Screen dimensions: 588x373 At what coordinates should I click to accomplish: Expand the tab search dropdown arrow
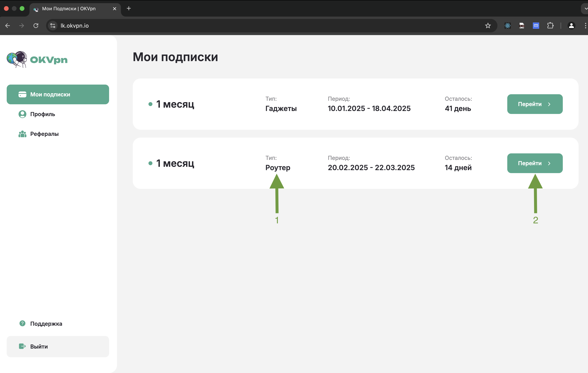(585, 8)
